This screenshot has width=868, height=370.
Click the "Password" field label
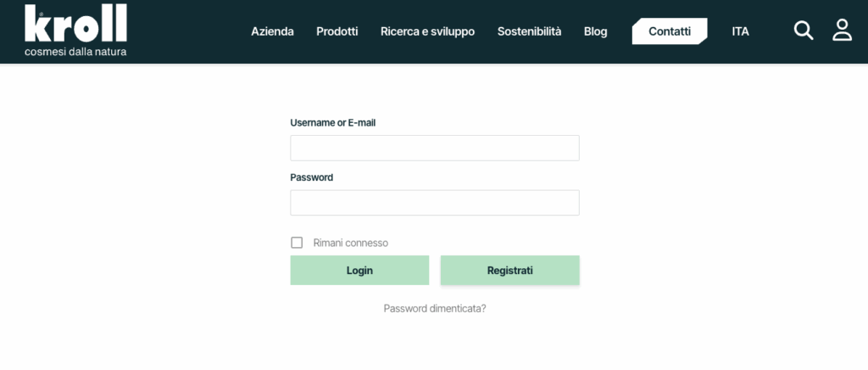coord(311,177)
